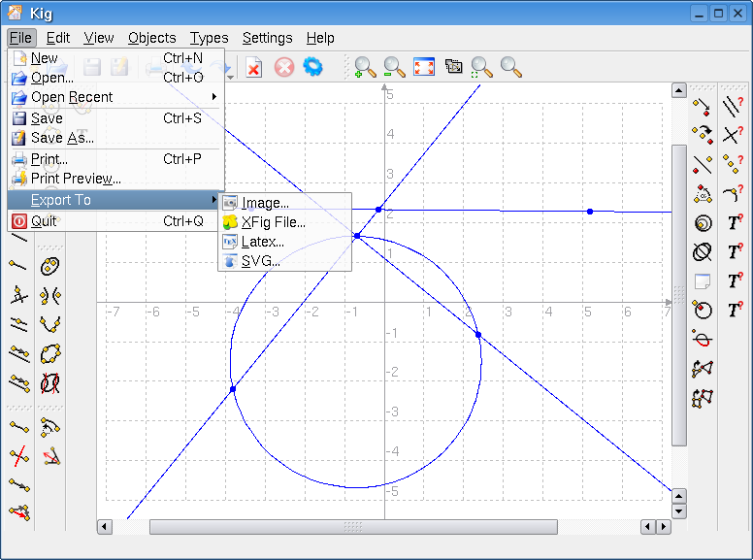Viewport: 753px width, 560px height.
Task: Click the horizontal scrollbar thumb
Action: pyautogui.click(x=353, y=527)
